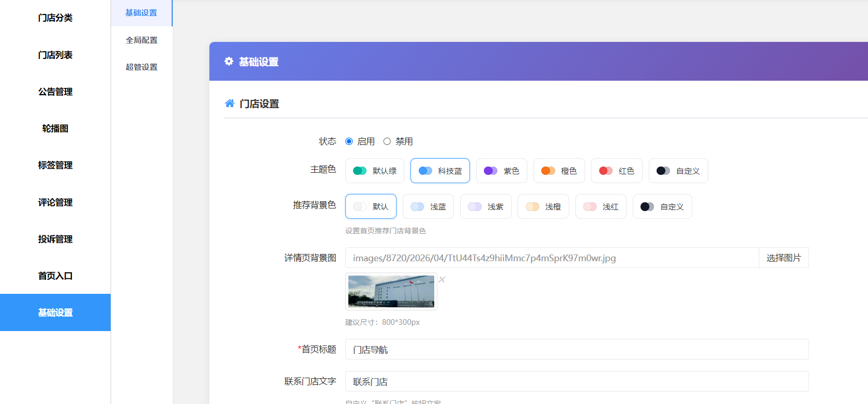Image resolution: width=868 pixels, height=404 pixels.
Task: Click the home icon beside 门店设置
Action: coord(230,103)
